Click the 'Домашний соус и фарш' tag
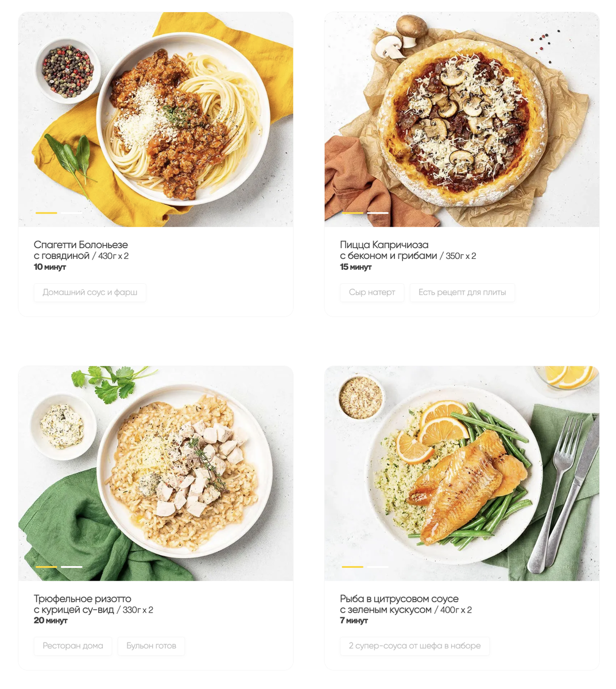The width and height of the screenshot is (616, 689). [90, 292]
